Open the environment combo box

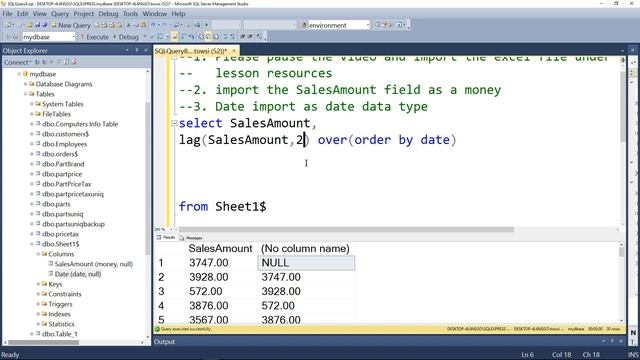point(339,25)
